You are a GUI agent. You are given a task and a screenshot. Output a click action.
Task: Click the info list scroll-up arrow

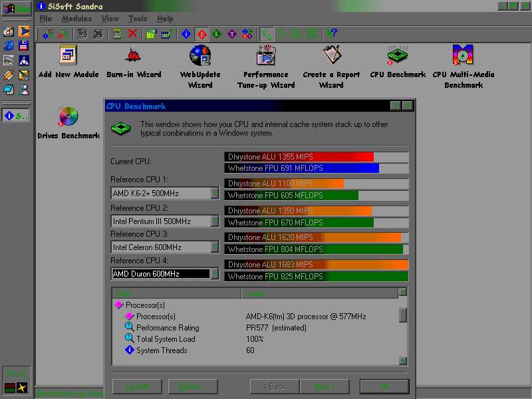pos(402,292)
